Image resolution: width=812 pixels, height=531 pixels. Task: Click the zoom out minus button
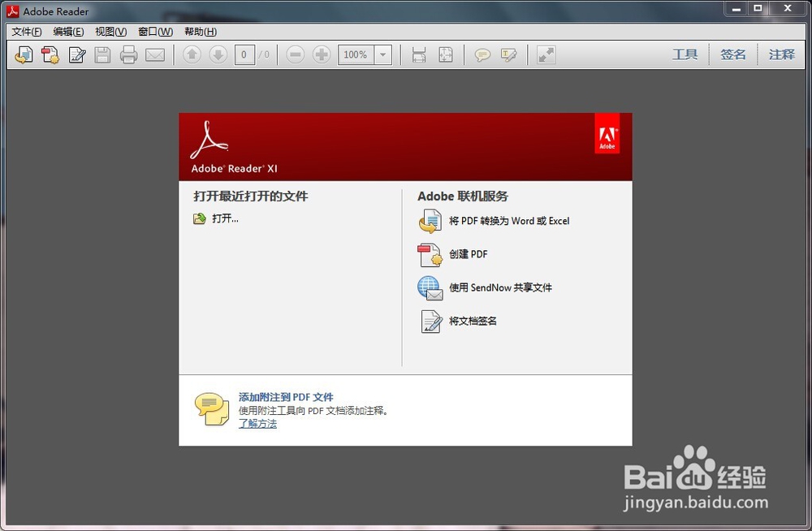[296, 54]
